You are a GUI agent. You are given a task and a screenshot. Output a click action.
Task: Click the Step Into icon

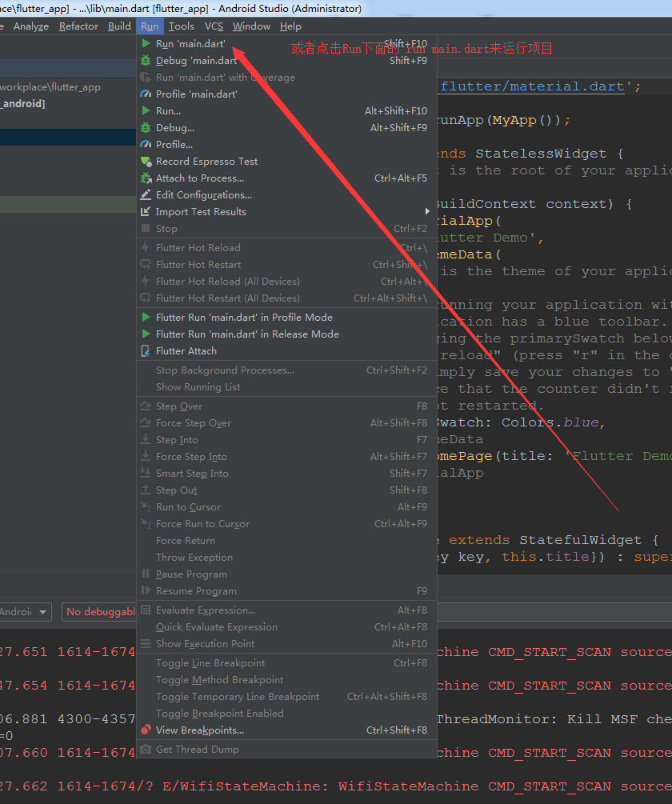coord(146,440)
